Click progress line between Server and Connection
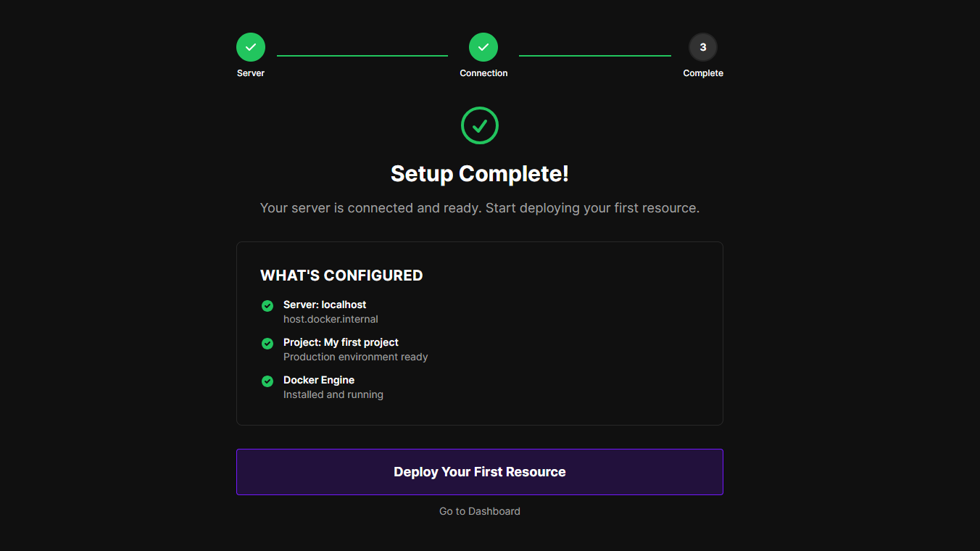The height and width of the screenshot is (551, 980). pyautogui.click(x=362, y=56)
